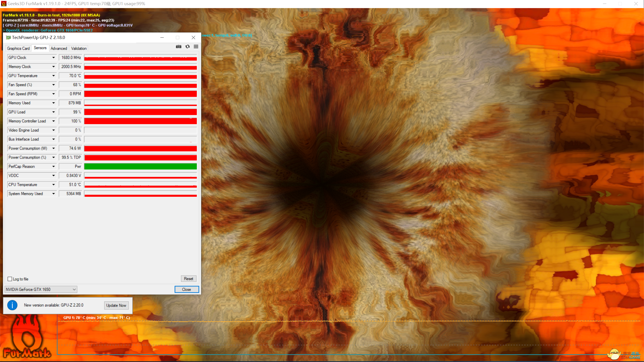The width and height of the screenshot is (644, 362).
Task: Enable the Log to file checkbox
Action: [10, 279]
